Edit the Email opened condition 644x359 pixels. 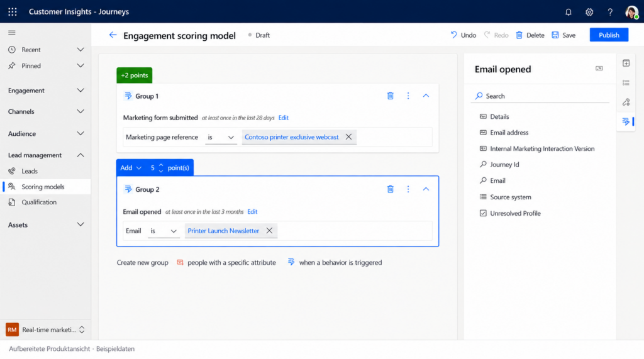252,211
